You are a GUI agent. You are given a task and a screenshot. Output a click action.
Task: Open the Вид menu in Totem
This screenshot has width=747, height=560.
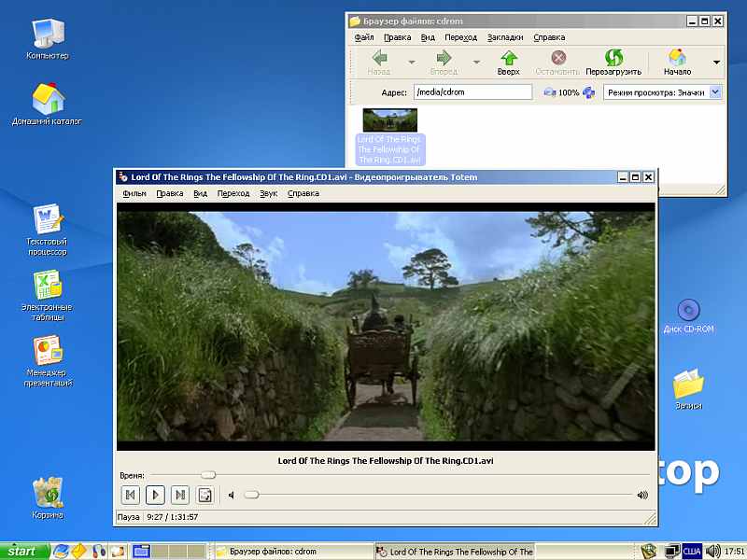tap(200, 193)
